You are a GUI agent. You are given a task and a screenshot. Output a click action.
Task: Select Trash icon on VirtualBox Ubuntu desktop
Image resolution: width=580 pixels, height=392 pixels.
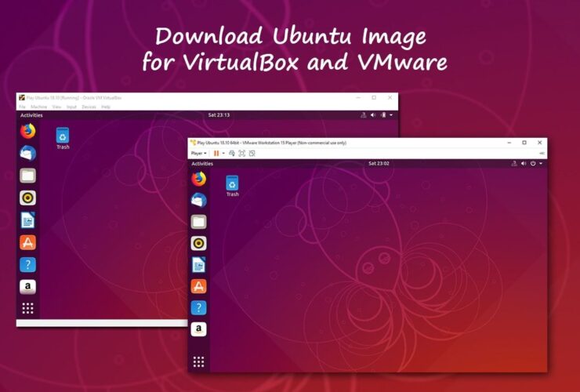[x=63, y=139]
